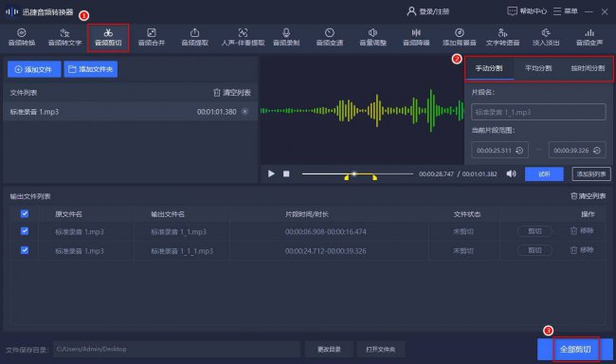Open the 音频转换 audio convert tool

(22, 37)
